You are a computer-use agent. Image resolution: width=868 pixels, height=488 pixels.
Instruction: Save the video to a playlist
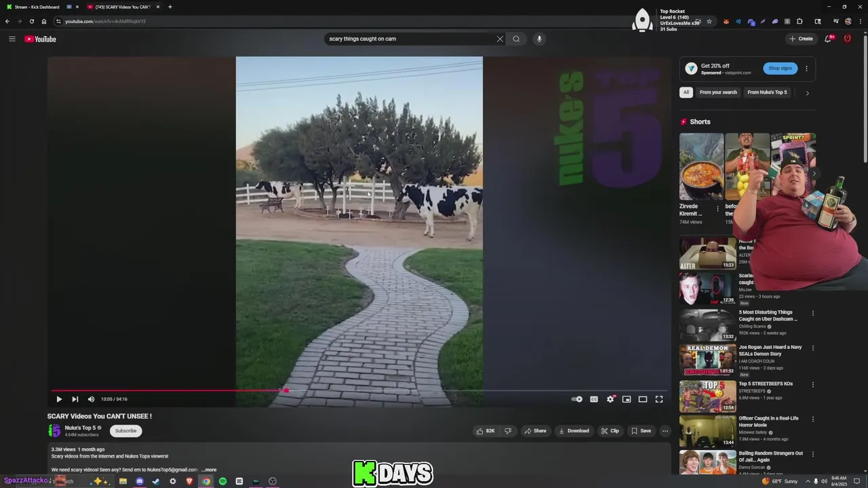641,431
